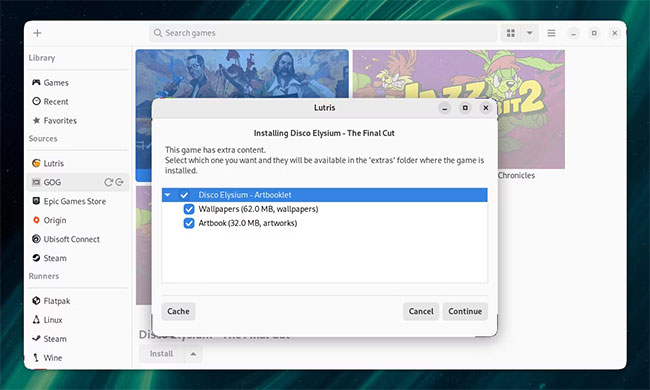Select the Steam source under Sources

point(77,258)
